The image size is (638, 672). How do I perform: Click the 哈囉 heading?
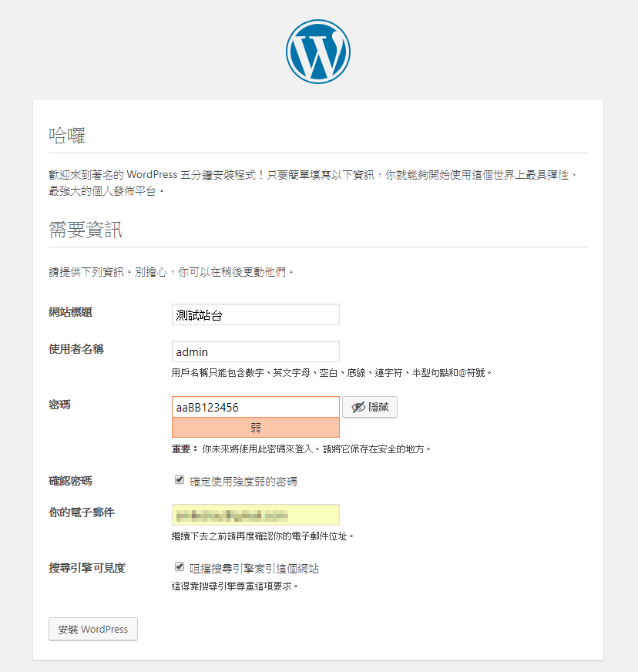[x=67, y=136]
